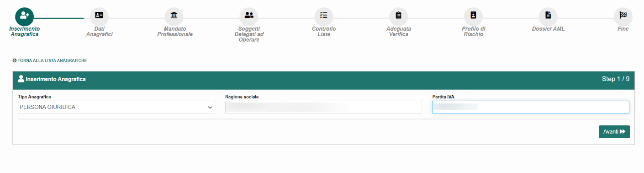Focus the Ragione sociale input field

pos(323,107)
